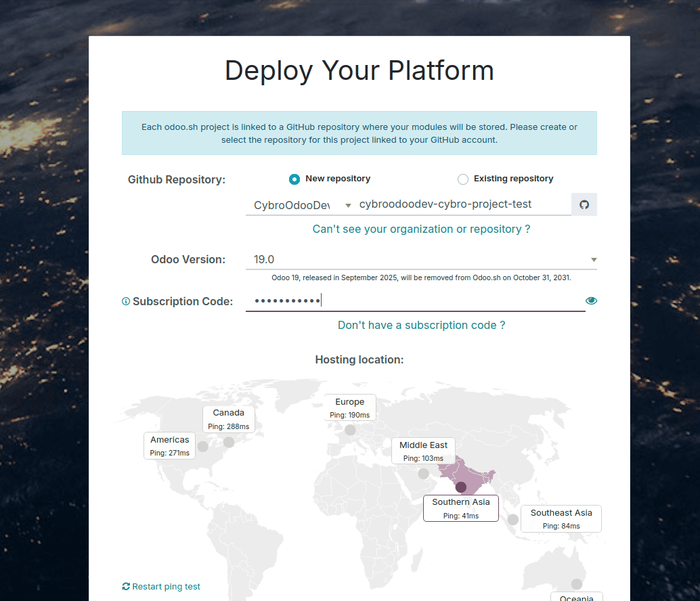This screenshot has height=601, width=700.
Task: Click the Canada map marker dot
Action: pyautogui.click(x=229, y=442)
